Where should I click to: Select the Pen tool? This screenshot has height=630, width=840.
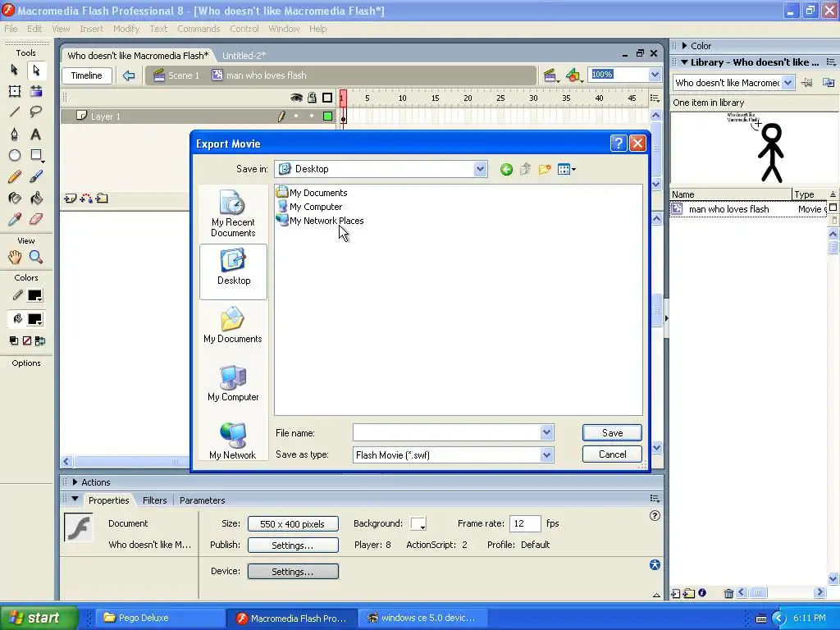pyautogui.click(x=15, y=134)
